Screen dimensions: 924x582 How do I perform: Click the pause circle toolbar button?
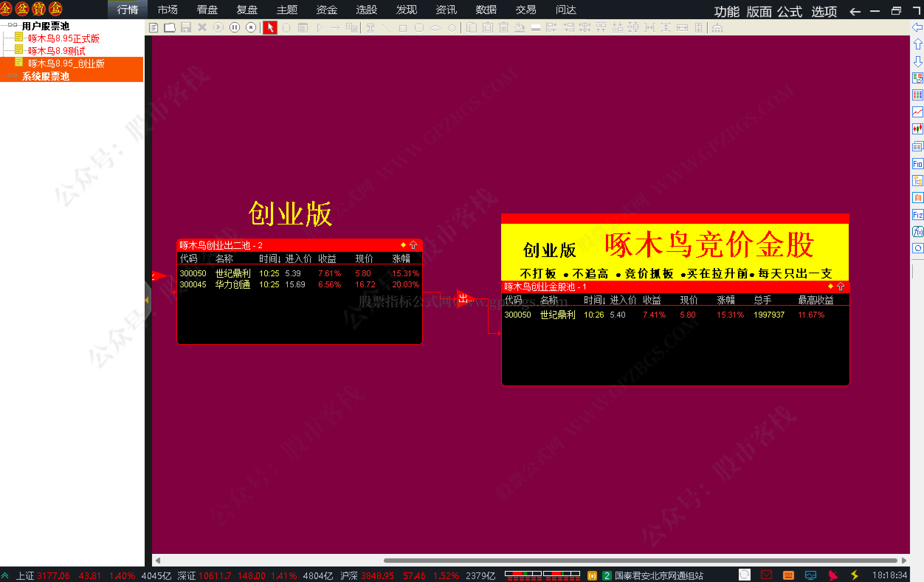(x=235, y=28)
